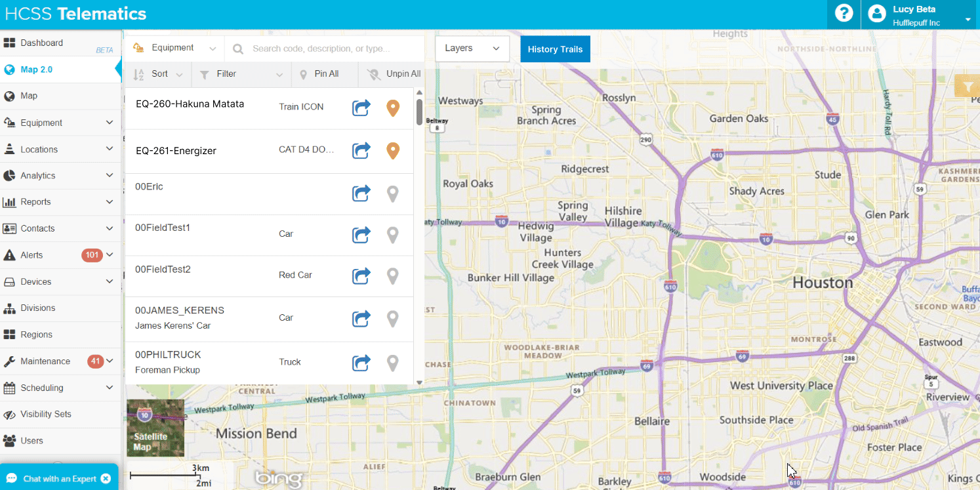Click the equipment list scrollbar thumb
The height and width of the screenshot is (490, 980).
click(419, 111)
